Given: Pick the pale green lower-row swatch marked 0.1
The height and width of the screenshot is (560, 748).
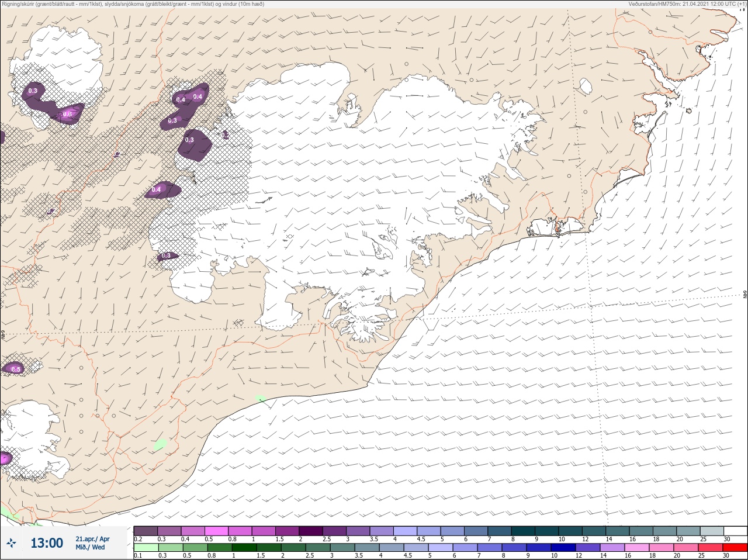Looking at the screenshot, I should coord(146,548).
